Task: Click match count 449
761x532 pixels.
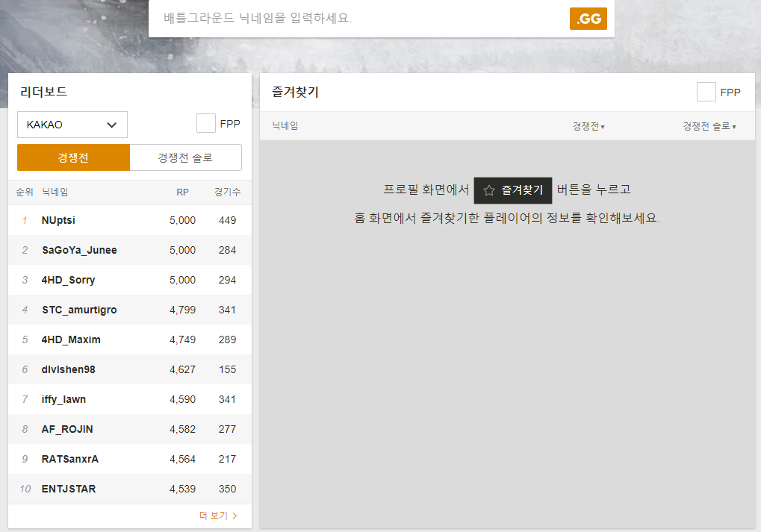Action: tap(227, 220)
